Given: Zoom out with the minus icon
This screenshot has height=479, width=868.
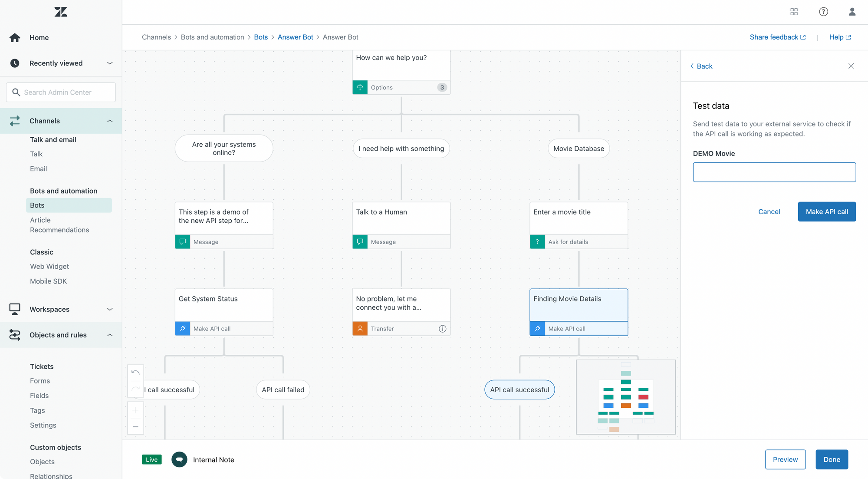Looking at the screenshot, I should point(135,426).
